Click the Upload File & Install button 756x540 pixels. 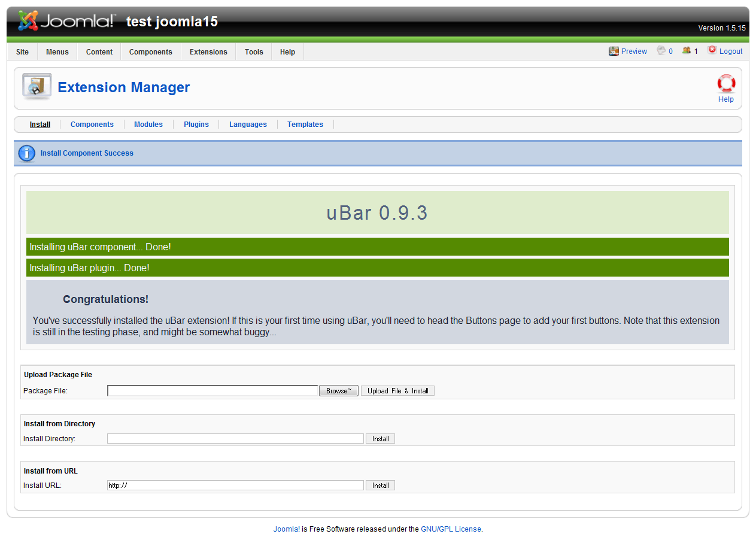coord(398,391)
